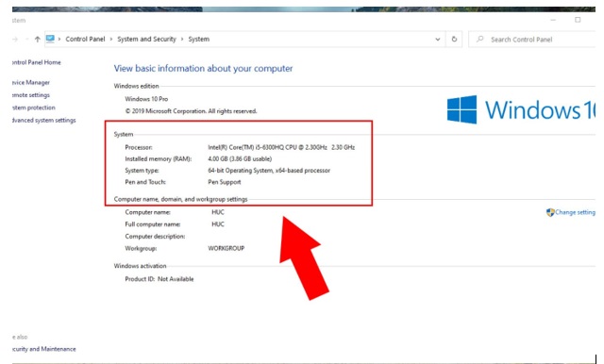Click the Windows 10 Pro text
This screenshot has height=364, width=604.
tap(146, 99)
